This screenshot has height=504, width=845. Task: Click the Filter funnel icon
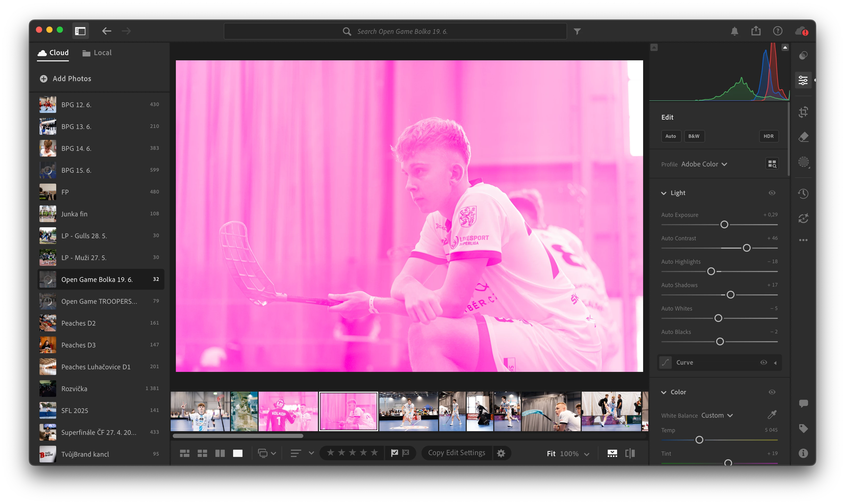[577, 31]
